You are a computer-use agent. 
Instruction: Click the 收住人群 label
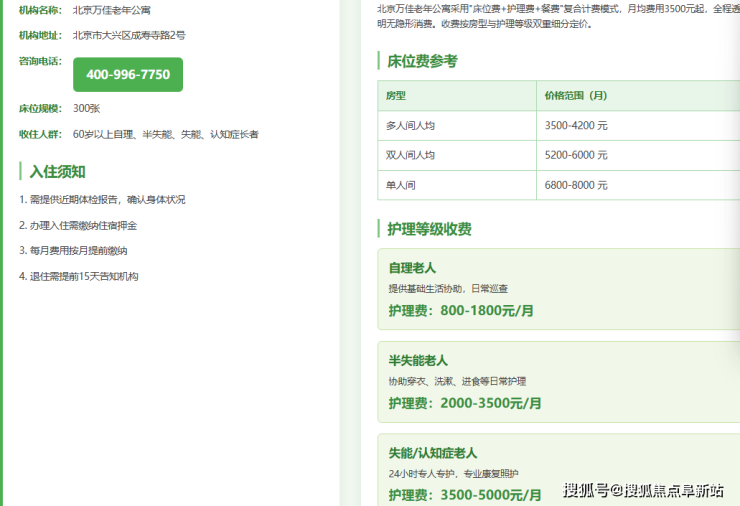(x=40, y=135)
